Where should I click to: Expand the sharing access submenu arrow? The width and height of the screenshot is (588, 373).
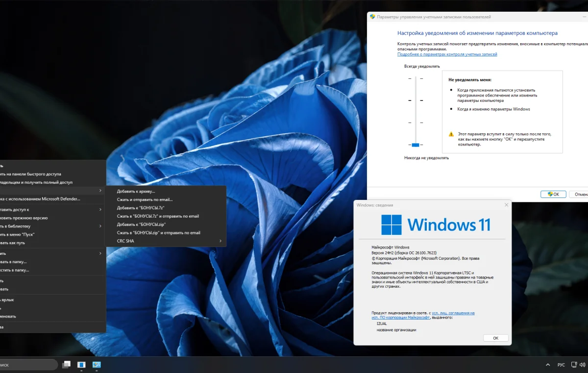[100, 209]
